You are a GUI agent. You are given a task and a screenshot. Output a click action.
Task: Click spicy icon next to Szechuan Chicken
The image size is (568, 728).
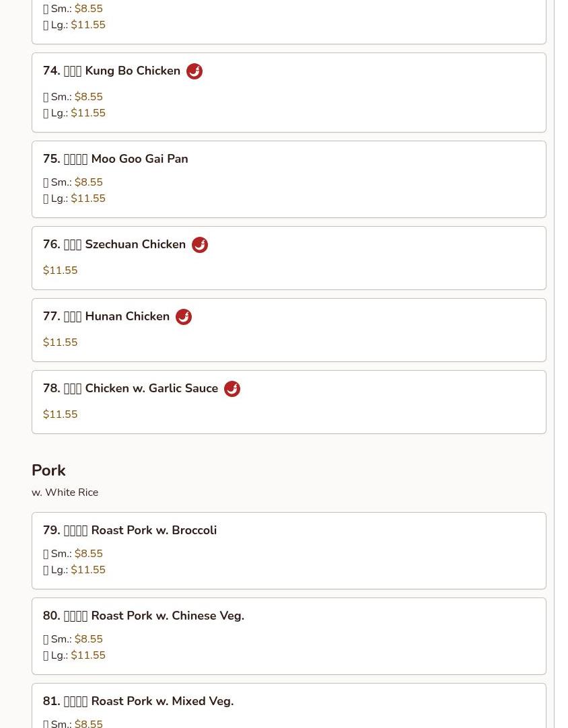point(200,245)
